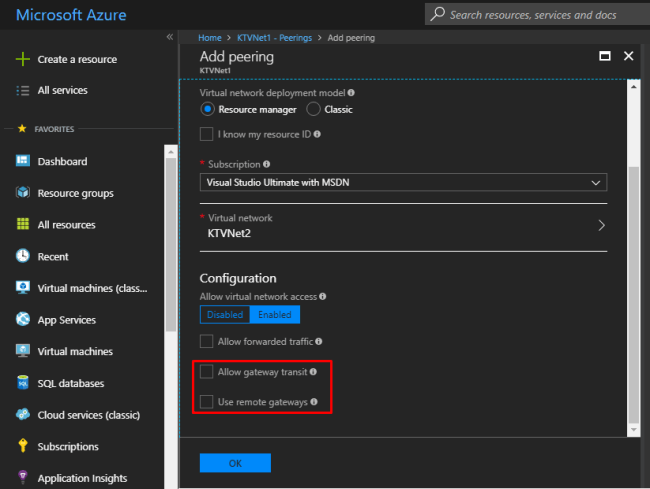Click the App Services globe icon
This screenshot has height=489, width=650.
coord(23,320)
